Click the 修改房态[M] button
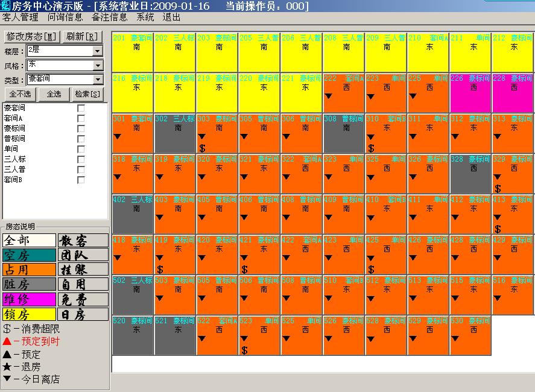This screenshot has width=535, height=392. (31, 37)
